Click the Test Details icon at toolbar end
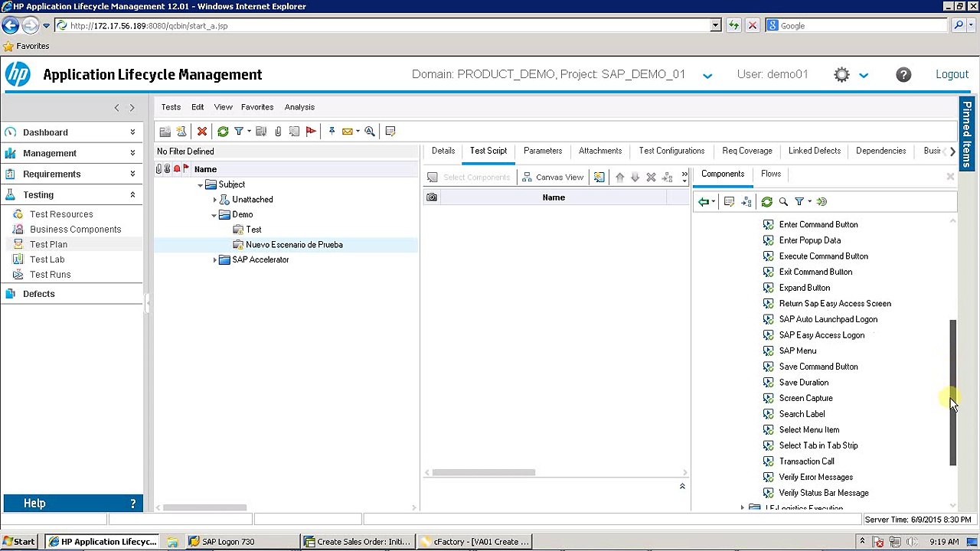 (x=390, y=132)
